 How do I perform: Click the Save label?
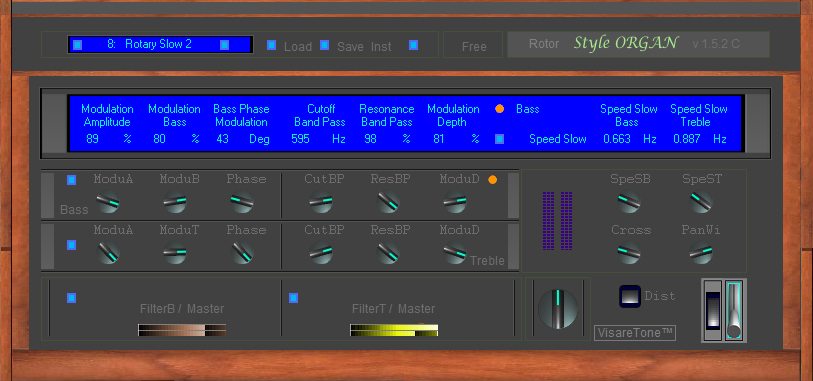pyautogui.click(x=350, y=47)
